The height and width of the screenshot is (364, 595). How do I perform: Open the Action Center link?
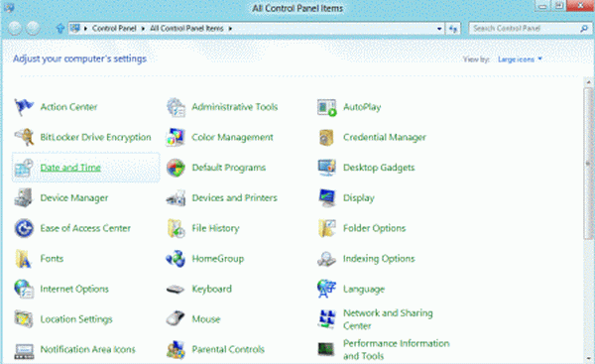coord(68,107)
